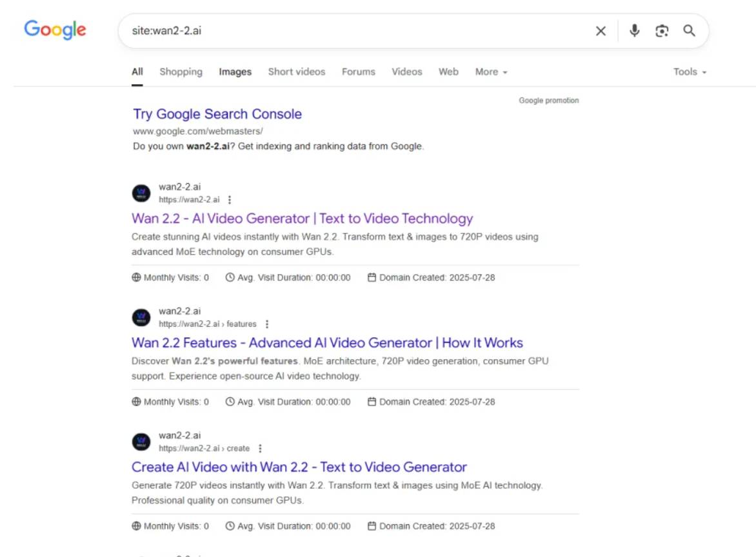Switch to the Short videos tab

coord(297,72)
